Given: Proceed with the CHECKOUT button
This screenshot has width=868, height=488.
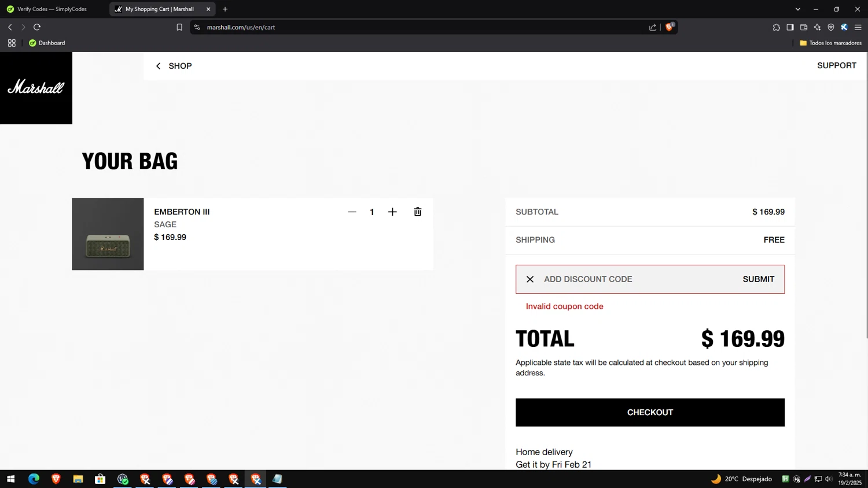Looking at the screenshot, I should (x=650, y=412).
